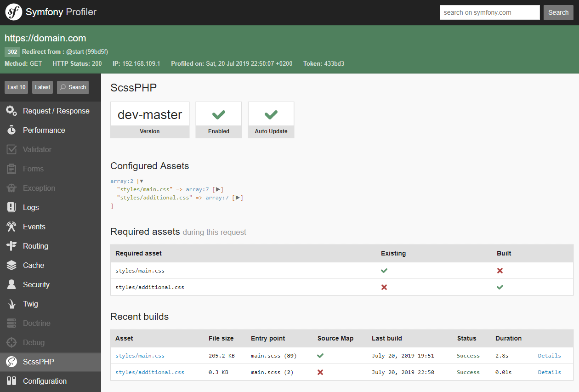Click the Performance stopwatch icon

pyautogui.click(x=11, y=130)
